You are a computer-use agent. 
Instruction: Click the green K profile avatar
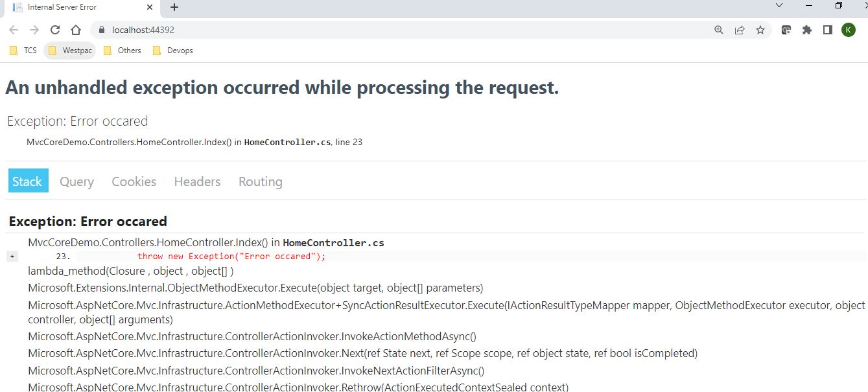(x=848, y=29)
